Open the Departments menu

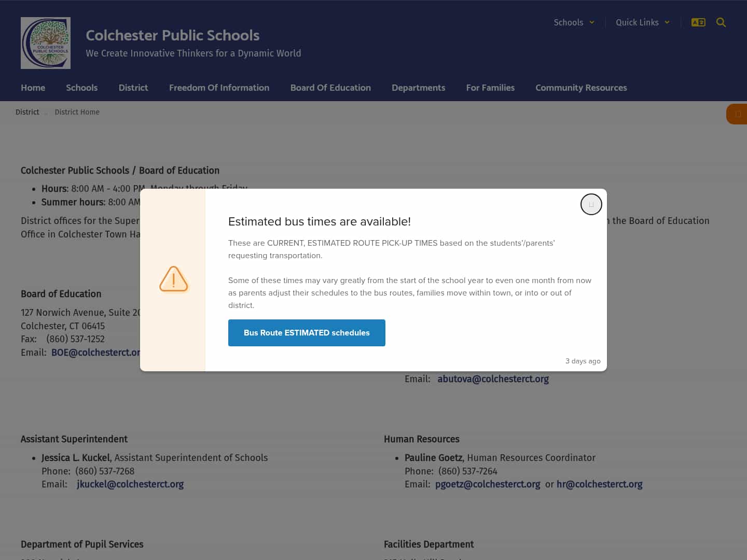[418, 88]
